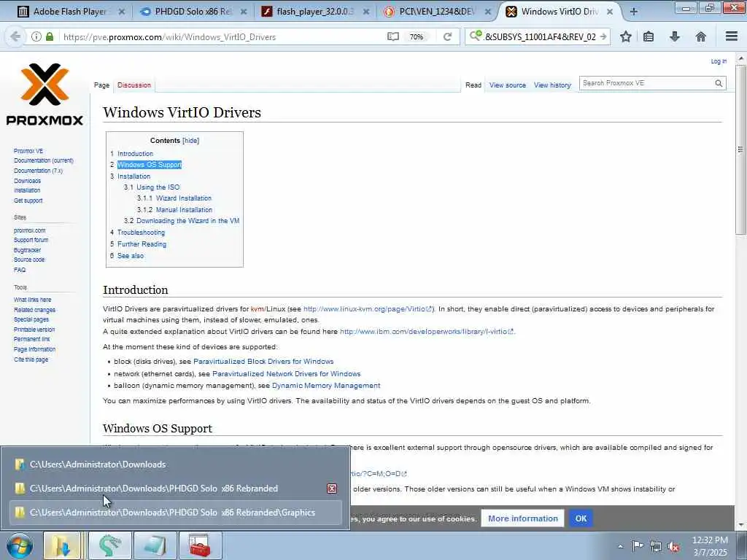The image size is (747, 560).
Task: Click the notepad-like taskbar icon
Action: point(155,545)
